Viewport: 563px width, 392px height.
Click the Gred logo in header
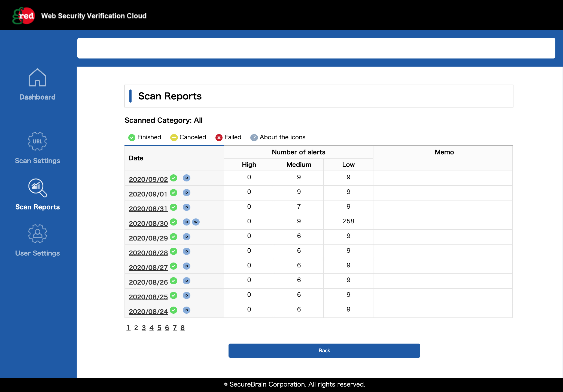tap(24, 16)
